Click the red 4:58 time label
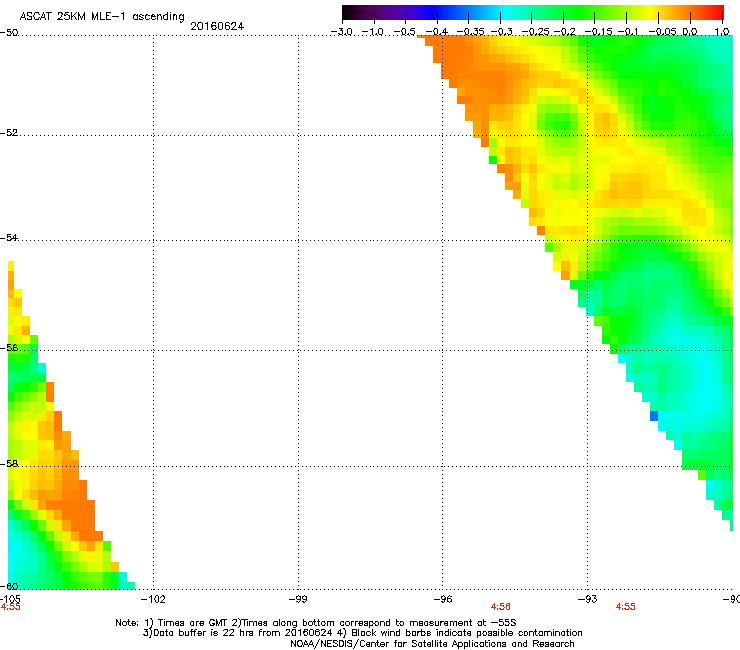Viewport: 740px width, 650px height. coord(501,607)
